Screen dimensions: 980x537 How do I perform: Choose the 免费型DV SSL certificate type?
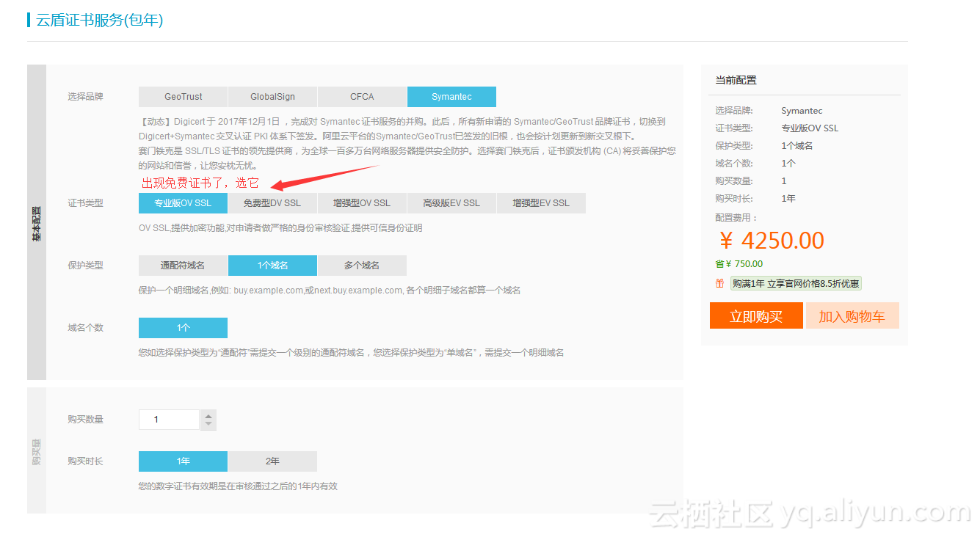(x=272, y=203)
